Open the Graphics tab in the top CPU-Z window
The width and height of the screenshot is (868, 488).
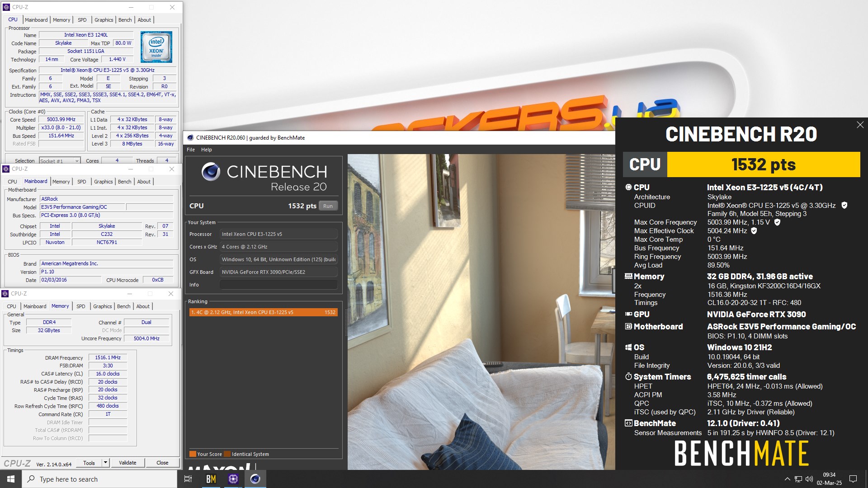104,20
